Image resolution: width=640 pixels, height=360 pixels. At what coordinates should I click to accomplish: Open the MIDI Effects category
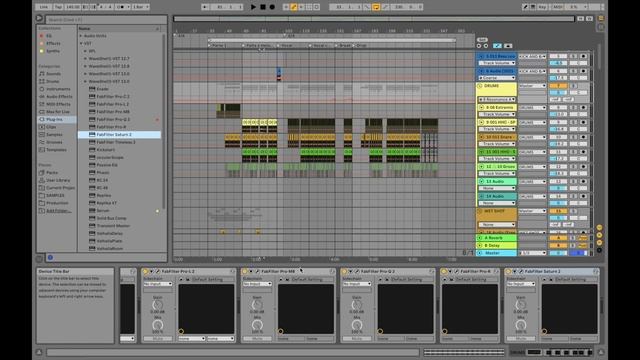point(58,104)
